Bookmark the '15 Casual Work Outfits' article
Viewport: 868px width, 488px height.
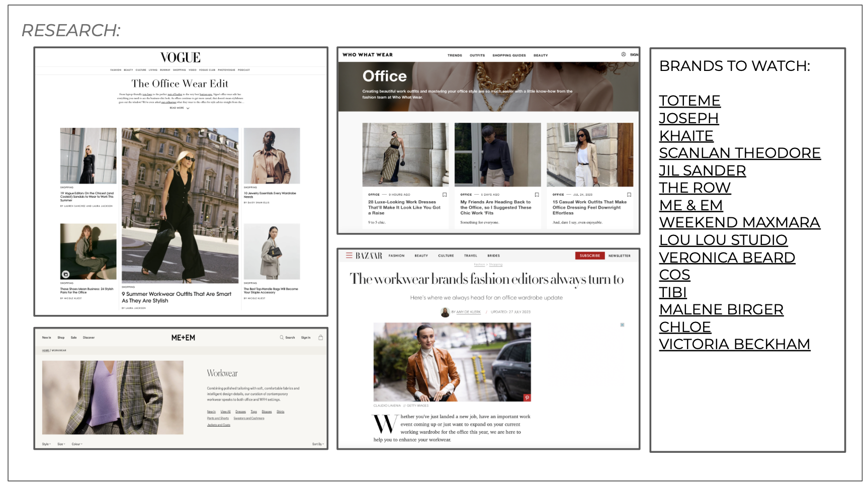click(x=629, y=195)
